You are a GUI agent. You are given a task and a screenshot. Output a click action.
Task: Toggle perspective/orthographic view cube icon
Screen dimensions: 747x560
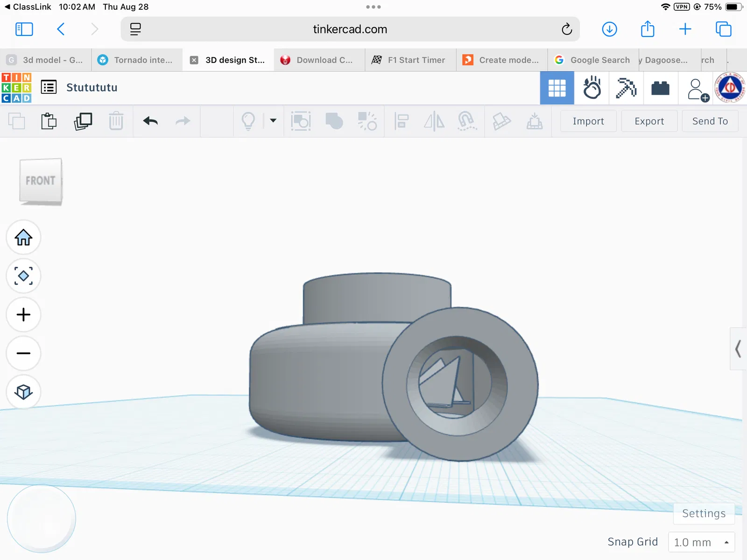click(23, 392)
